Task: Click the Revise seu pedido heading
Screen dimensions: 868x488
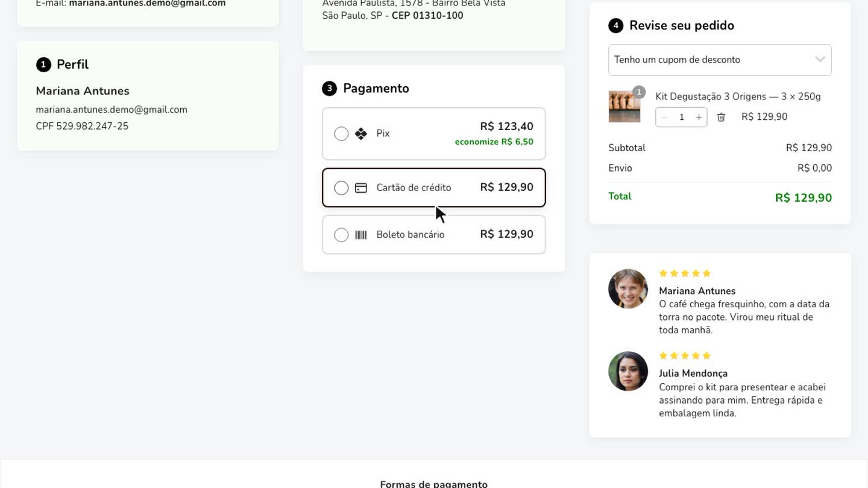Action: click(682, 25)
